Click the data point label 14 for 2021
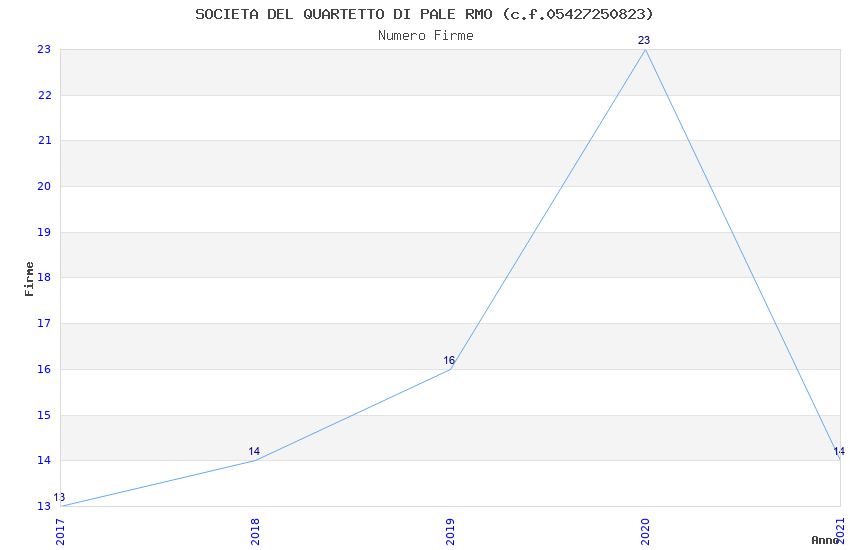This screenshot has width=850, height=550. (839, 451)
